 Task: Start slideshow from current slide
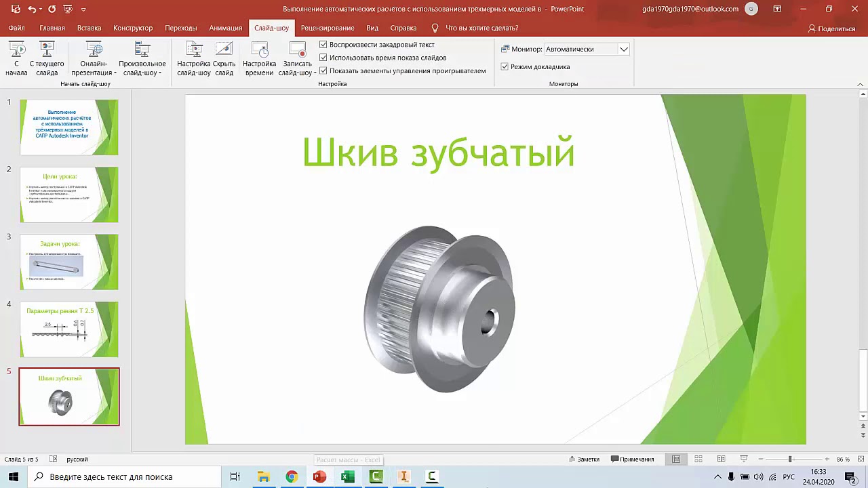(47, 58)
